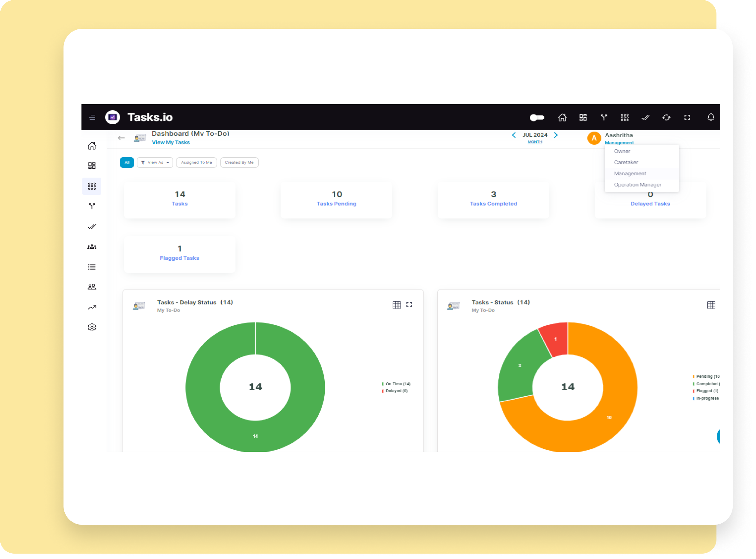Viewport: 756px width, 559px height.
Task: Open the settings gear in left sidebar
Action: (x=92, y=327)
